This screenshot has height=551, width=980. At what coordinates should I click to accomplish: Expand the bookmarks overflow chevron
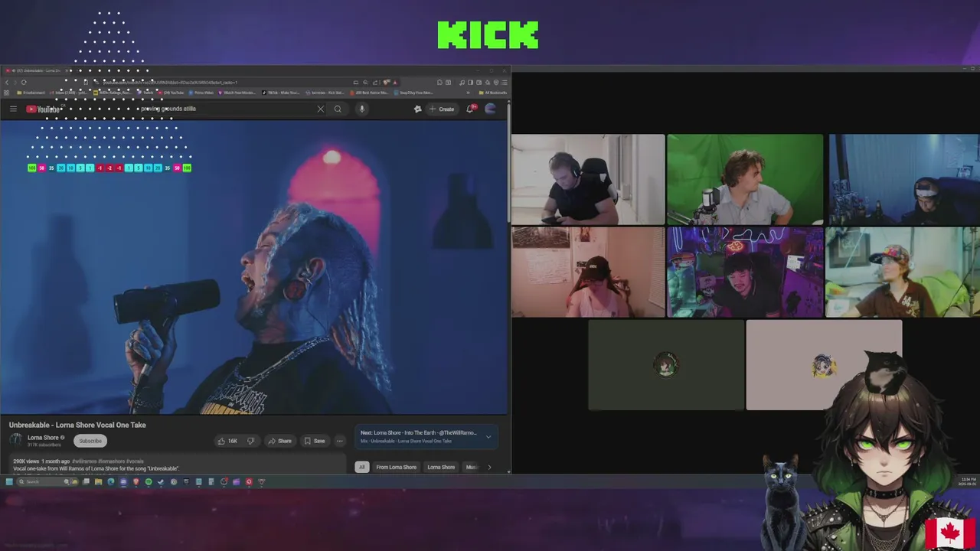[x=468, y=93]
